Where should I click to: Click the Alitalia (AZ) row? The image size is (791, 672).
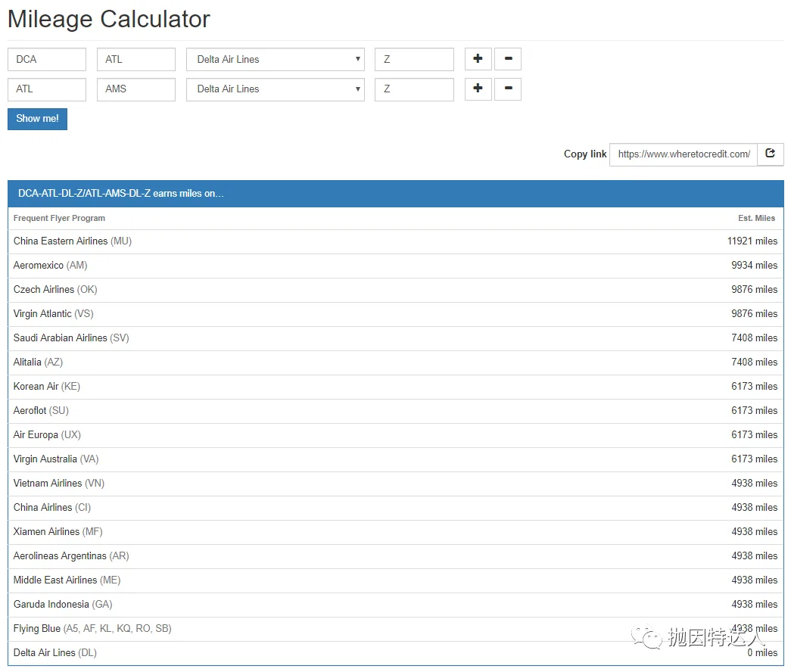point(395,362)
